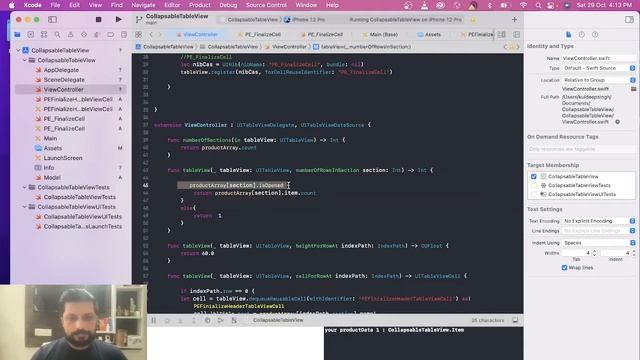The image size is (640, 360).
Task: Collapse the CollapsableTableView group folder
Action: (x=24, y=60)
